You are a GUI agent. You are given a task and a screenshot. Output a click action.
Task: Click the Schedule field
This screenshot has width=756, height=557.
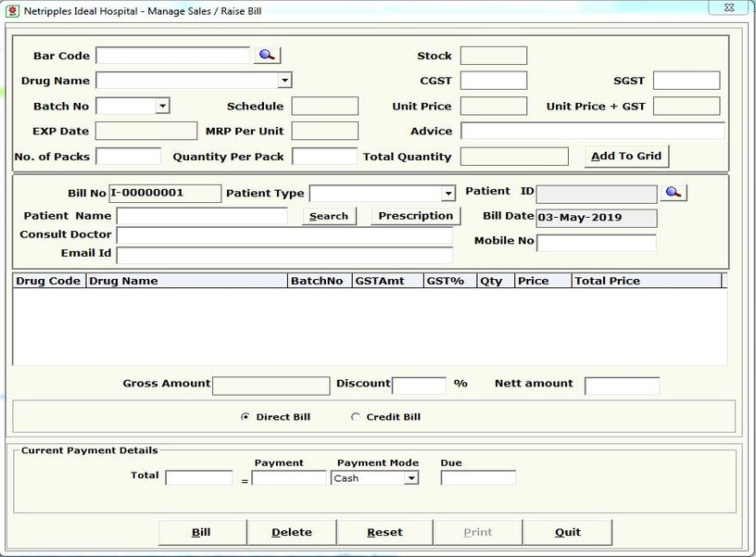pos(325,106)
